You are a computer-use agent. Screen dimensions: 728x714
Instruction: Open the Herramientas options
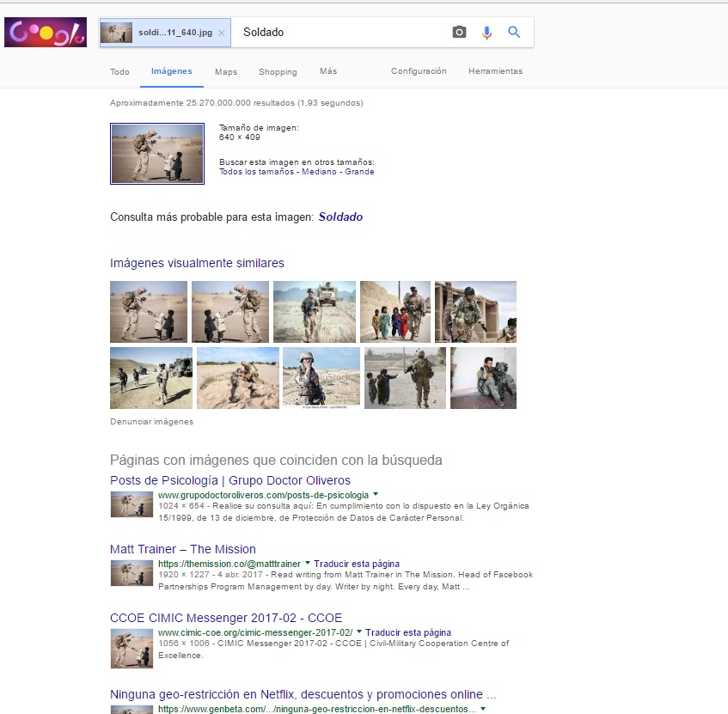(x=495, y=71)
